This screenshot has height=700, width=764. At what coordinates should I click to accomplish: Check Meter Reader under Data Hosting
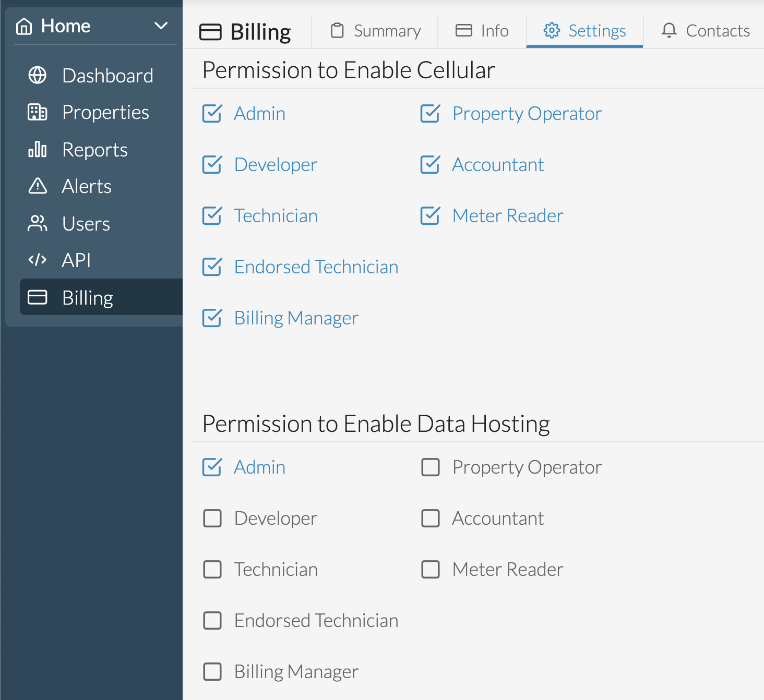tap(431, 570)
